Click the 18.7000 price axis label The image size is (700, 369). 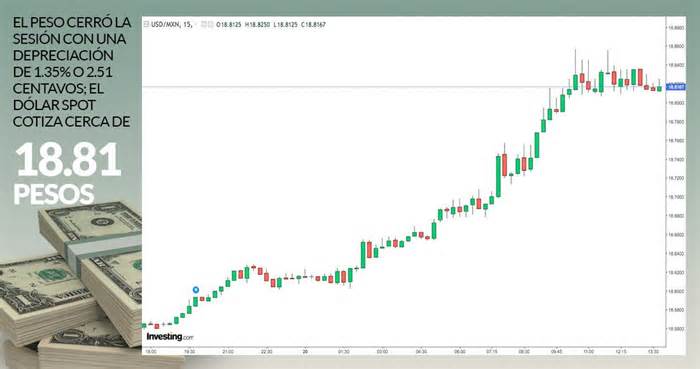point(676,197)
